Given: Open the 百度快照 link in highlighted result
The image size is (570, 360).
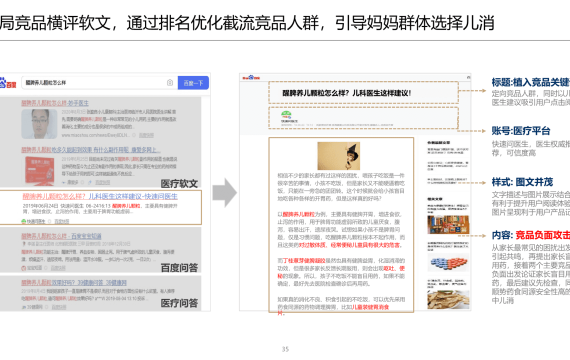Looking at the screenshot, I should 62,221.
